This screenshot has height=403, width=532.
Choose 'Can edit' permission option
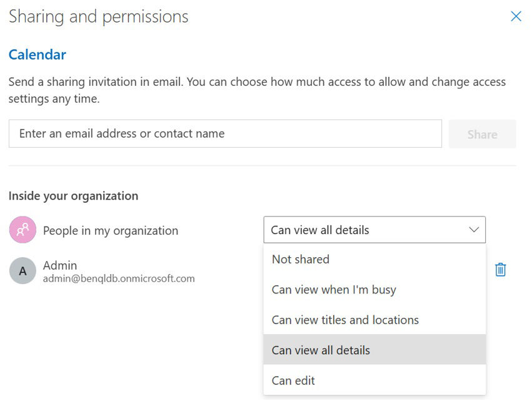coord(293,380)
